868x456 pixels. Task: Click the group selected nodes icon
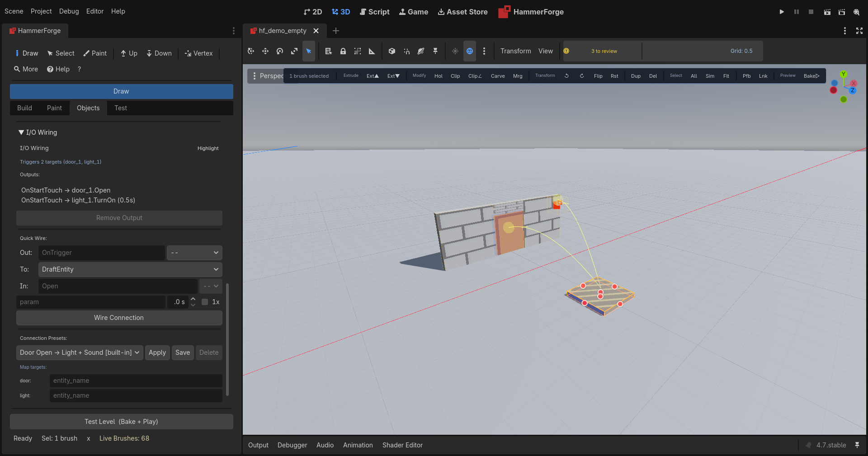click(358, 51)
